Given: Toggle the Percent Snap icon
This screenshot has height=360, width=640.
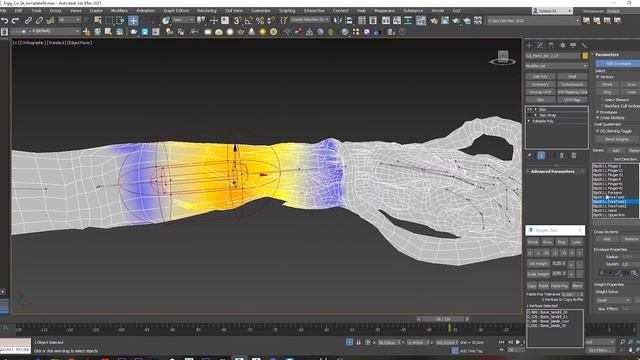Looking at the screenshot, I should click(x=260, y=20).
